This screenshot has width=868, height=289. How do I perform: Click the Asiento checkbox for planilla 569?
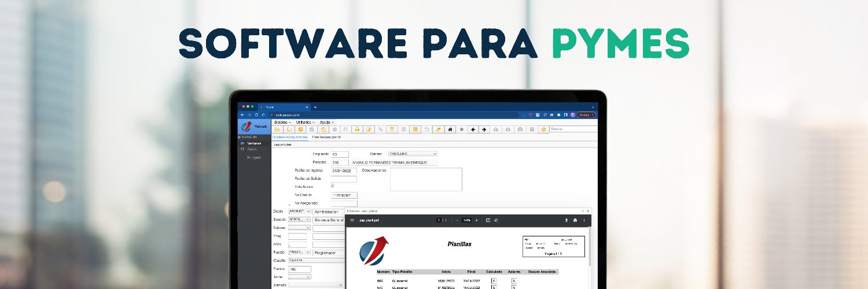pos(513,280)
